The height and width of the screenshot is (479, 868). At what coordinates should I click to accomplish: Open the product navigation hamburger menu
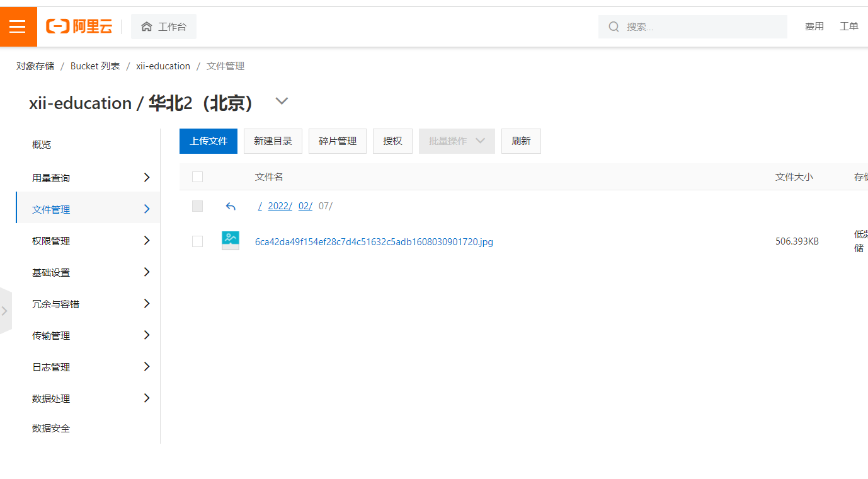[x=18, y=26]
